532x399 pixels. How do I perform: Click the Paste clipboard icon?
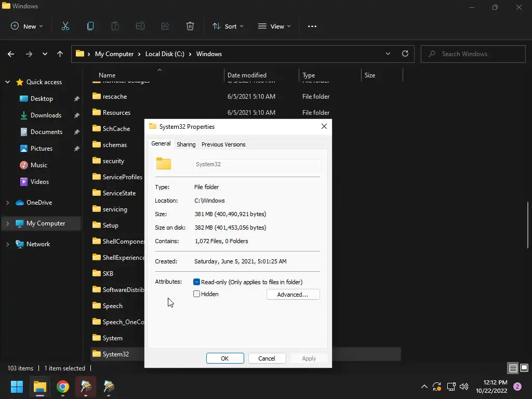[x=115, y=26]
